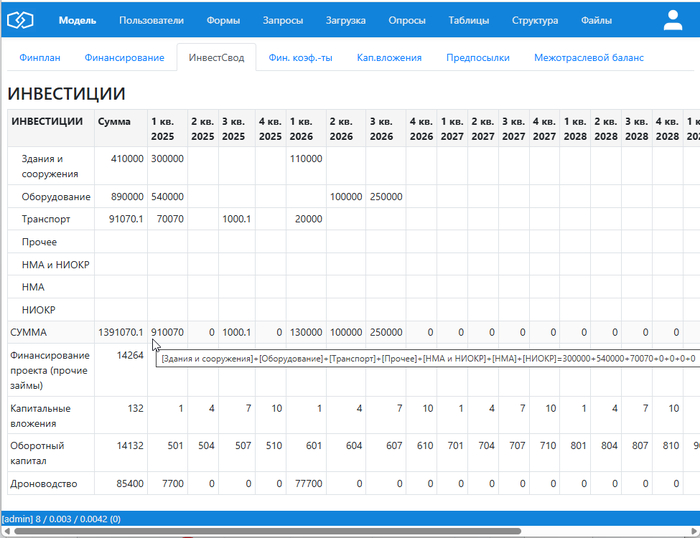Go to the Формы menu item
The width and height of the screenshot is (700, 538).
(x=223, y=20)
